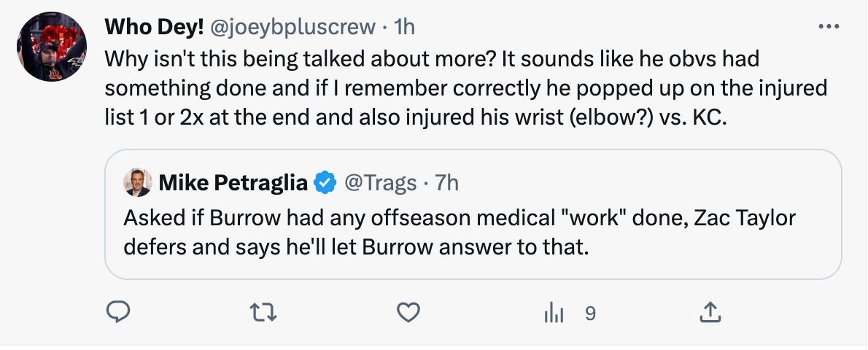Click quoted line "defers and says he'll let Burrow answer"
The width and height of the screenshot is (868, 350).
tap(356, 246)
